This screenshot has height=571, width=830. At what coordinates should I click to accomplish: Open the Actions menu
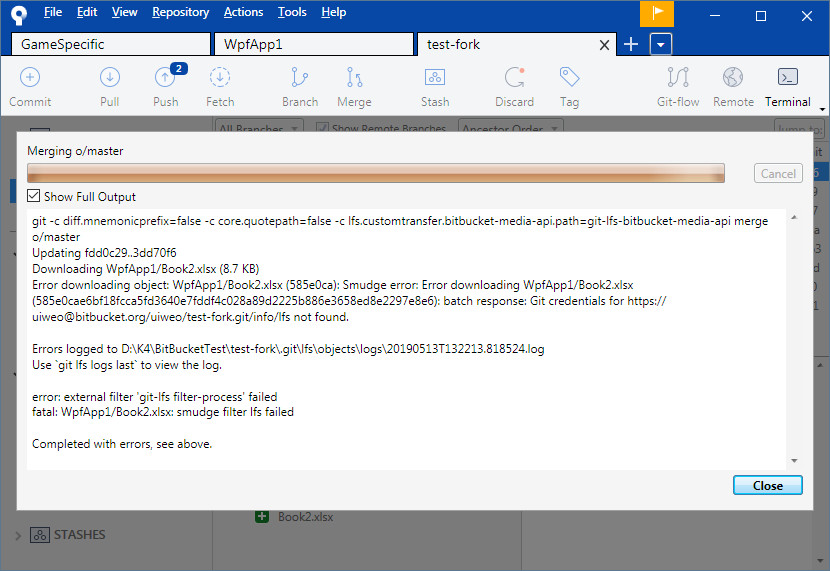pyautogui.click(x=243, y=12)
